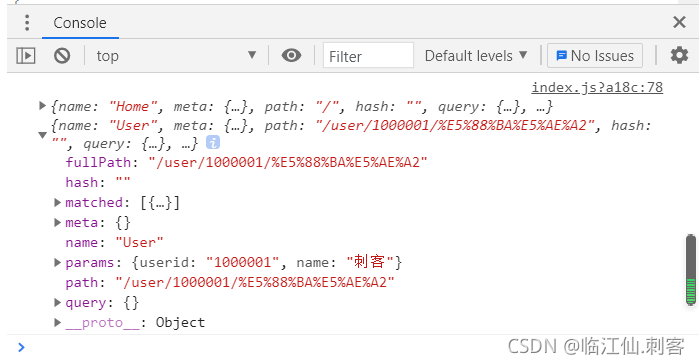Switch to the Console tab
This screenshot has height=364, width=699.
point(80,23)
